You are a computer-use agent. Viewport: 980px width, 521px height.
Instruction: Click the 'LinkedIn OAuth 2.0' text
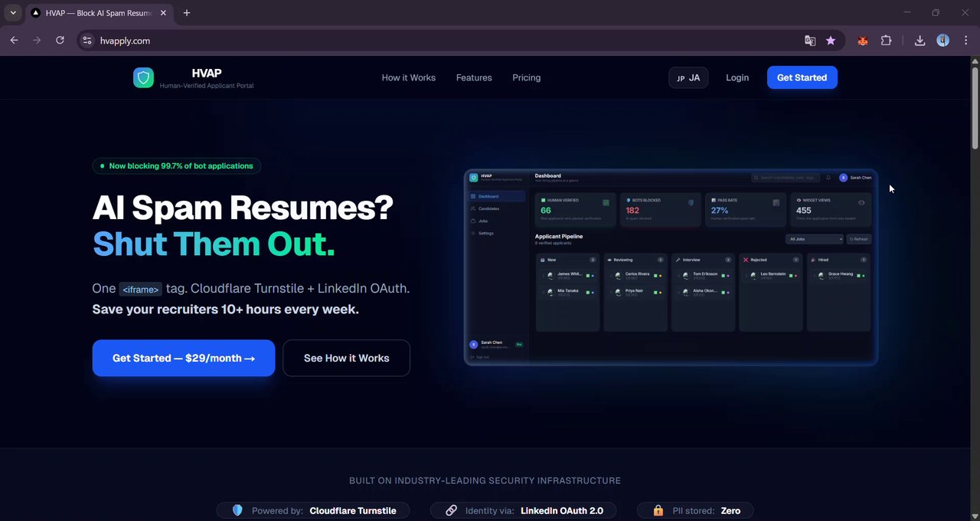pos(562,510)
